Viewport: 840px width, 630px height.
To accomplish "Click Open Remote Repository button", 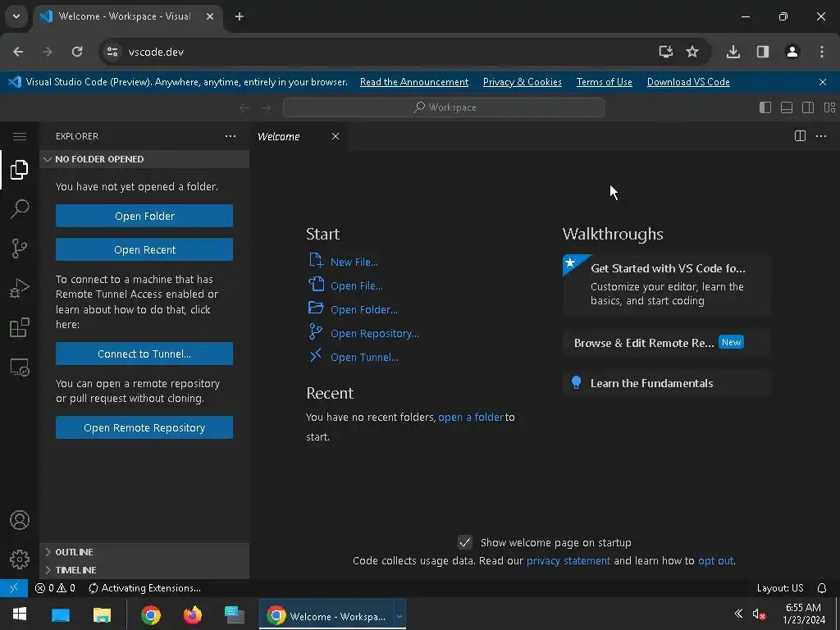I will (144, 427).
